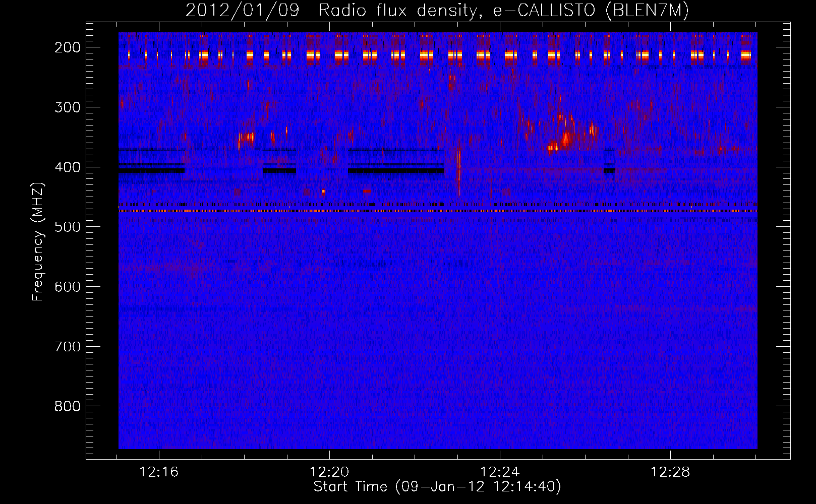Click the bright vertical burst near 12:23
The image size is (816, 504).
click(x=458, y=169)
